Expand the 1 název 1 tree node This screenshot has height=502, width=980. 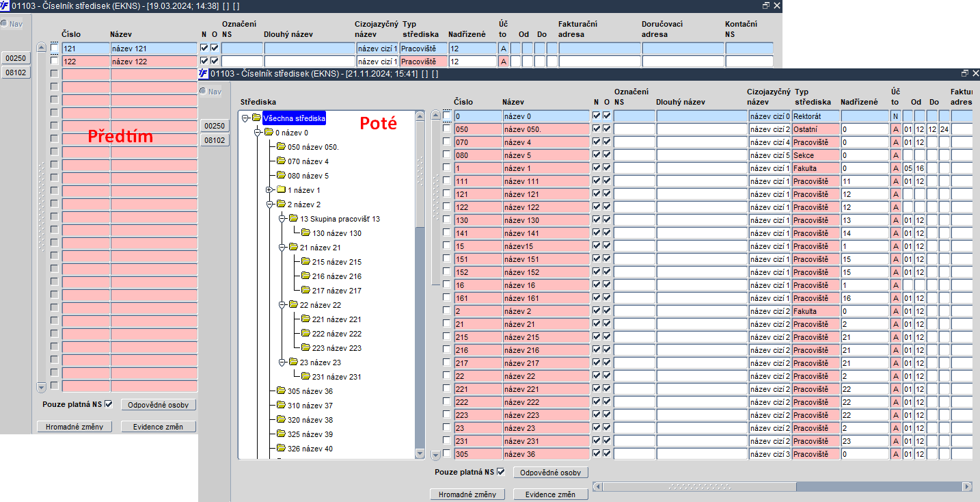[x=269, y=190]
